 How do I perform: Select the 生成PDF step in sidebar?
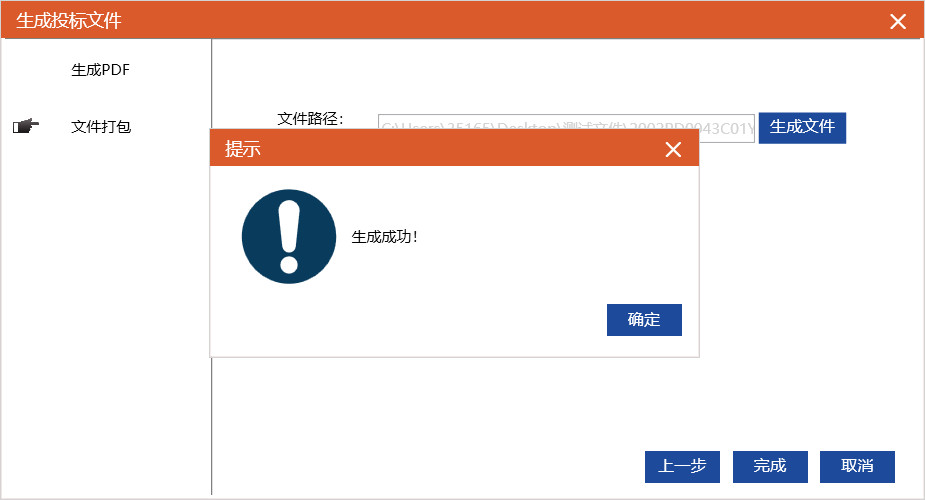(100, 70)
